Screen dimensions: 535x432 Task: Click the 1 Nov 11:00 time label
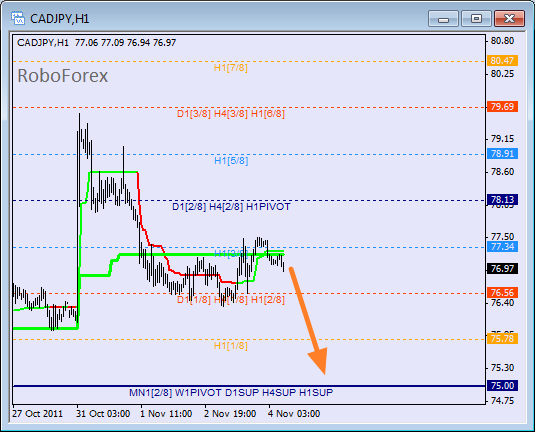coord(166,414)
